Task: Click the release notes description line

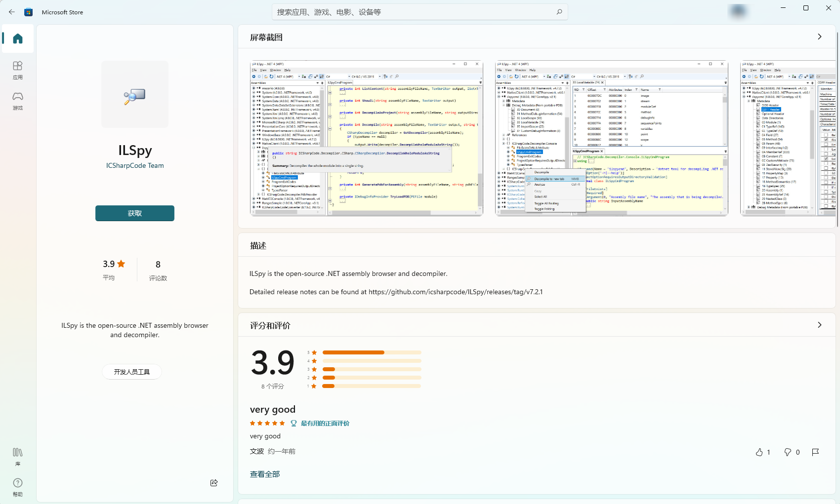Action: (396, 292)
